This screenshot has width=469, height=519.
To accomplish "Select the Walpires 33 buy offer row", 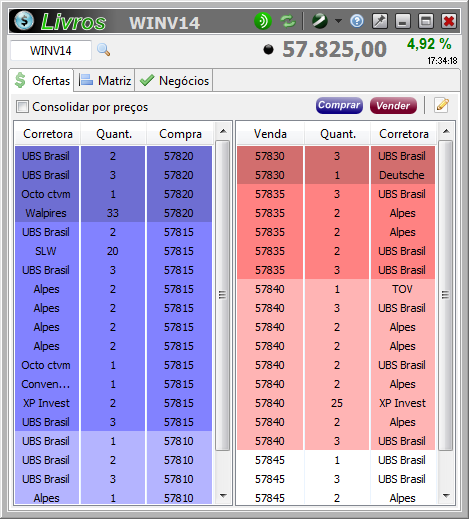I will (x=113, y=213).
